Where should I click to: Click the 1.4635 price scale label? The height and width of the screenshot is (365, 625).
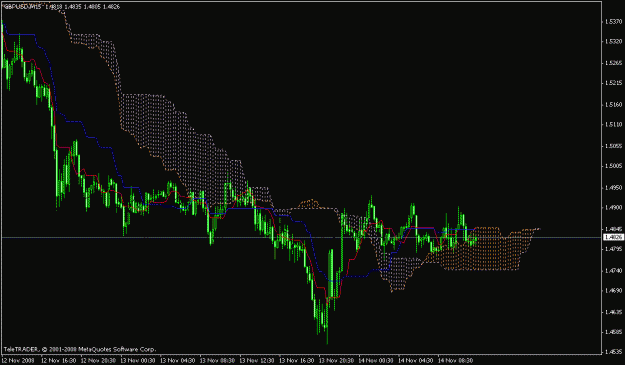pos(613,312)
